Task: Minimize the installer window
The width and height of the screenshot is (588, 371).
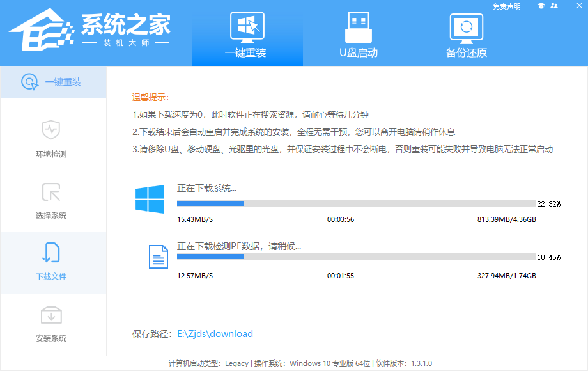Action: 566,6
